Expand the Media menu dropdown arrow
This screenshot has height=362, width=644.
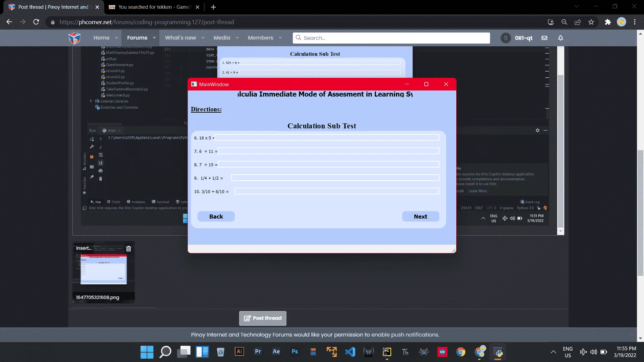coord(237,38)
